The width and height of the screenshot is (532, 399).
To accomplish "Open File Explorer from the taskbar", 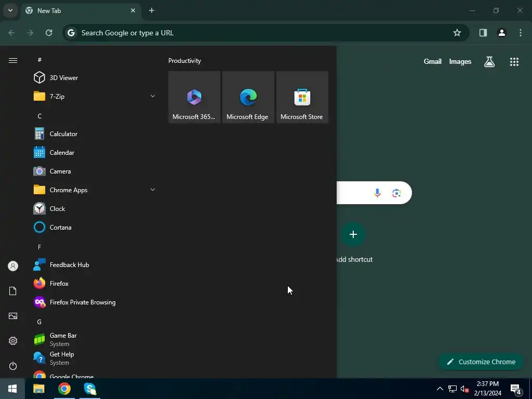I will tap(38, 389).
